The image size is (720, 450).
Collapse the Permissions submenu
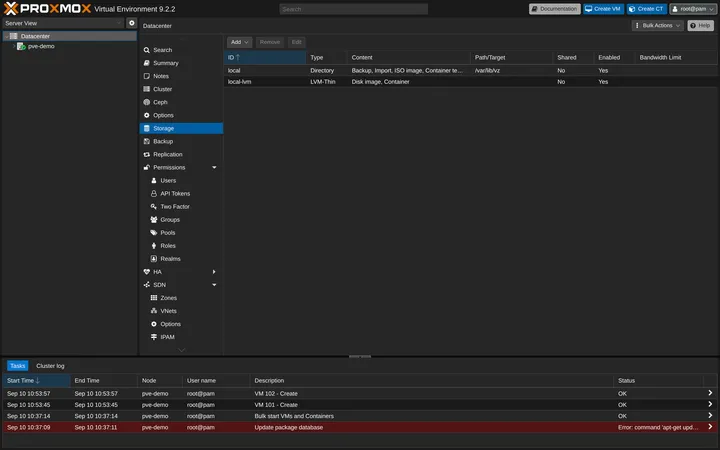pos(214,168)
